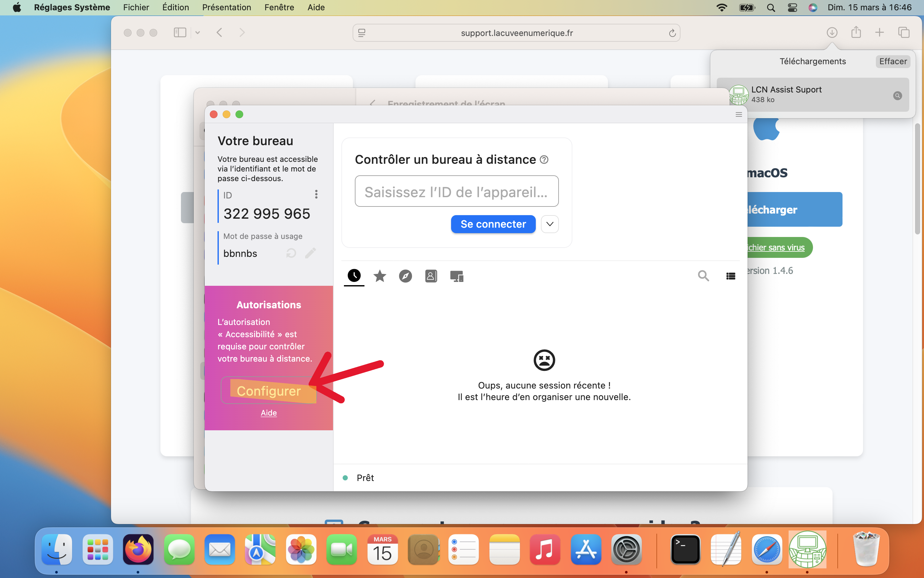Open LCN Assist app in the Dock
Screen dimensions: 924x578
[807, 549]
